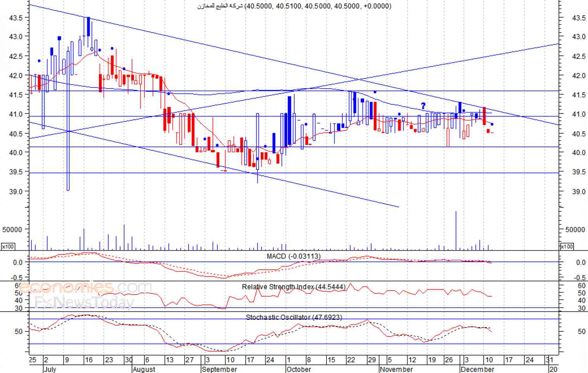Click the July month label

pyautogui.click(x=50, y=369)
